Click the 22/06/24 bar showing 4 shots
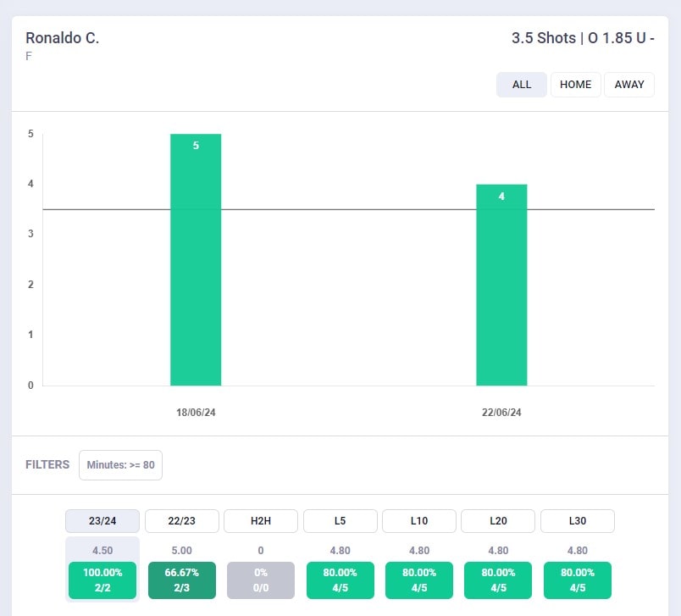681x616 pixels. coord(501,285)
